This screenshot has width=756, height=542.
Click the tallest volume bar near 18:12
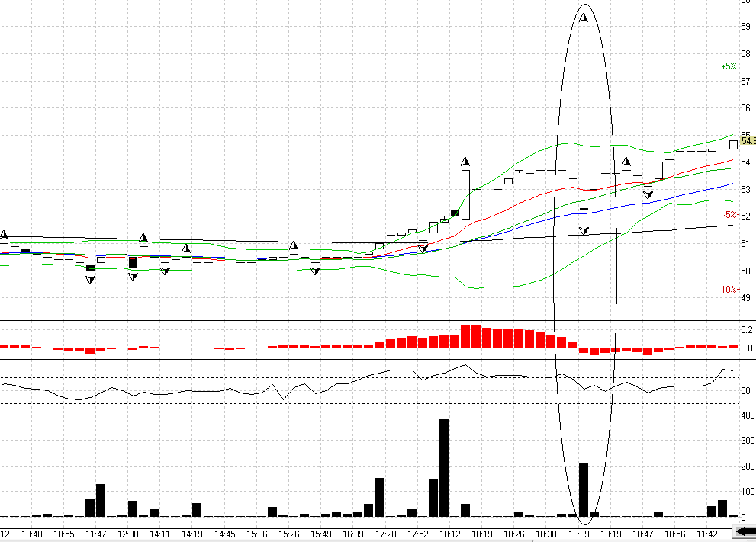tap(443, 467)
